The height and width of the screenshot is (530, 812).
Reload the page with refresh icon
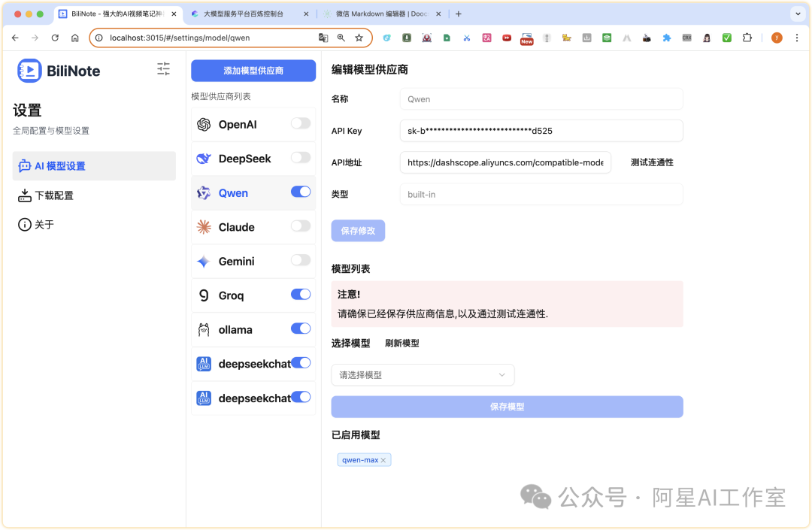55,38
